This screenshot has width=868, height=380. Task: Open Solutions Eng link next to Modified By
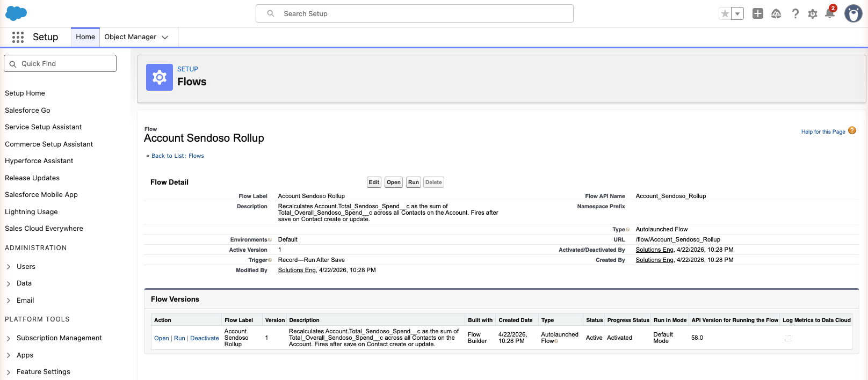click(x=297, y=271)
